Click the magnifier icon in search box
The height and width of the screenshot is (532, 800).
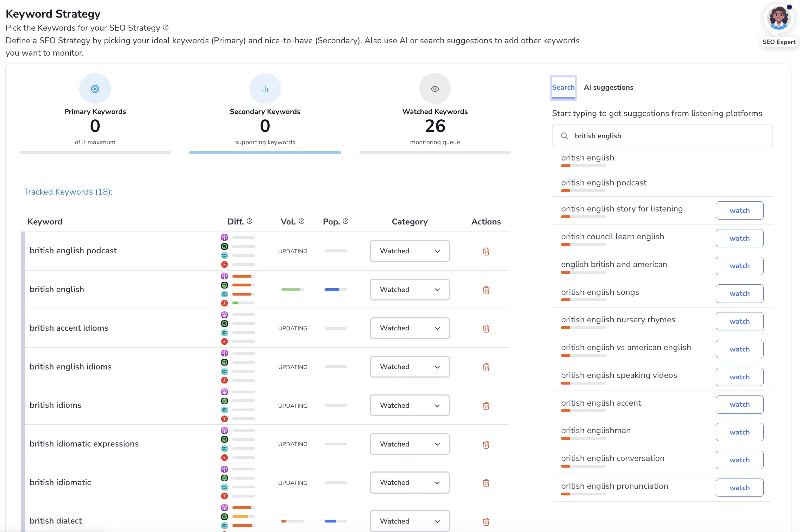564,136
